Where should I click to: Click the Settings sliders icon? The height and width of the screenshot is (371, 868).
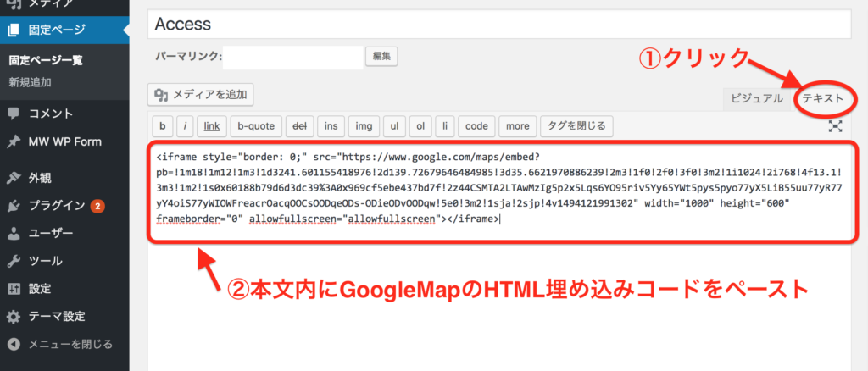tap(14, 288)
